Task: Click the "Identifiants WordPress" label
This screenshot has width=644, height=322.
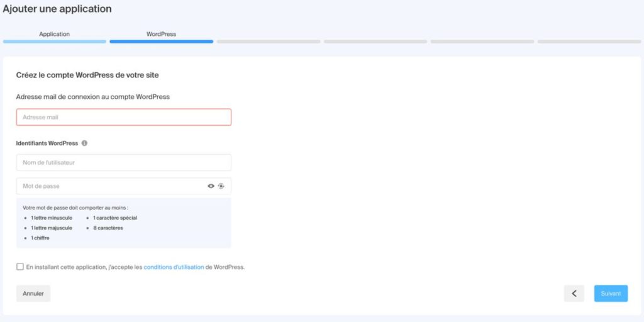Action: click(47, 143)
